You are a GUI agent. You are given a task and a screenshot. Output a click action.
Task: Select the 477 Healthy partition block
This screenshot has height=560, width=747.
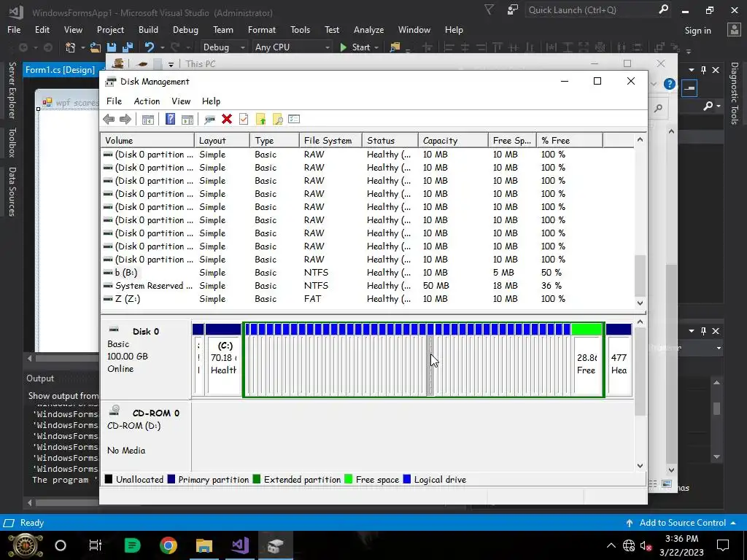[619, 359]
